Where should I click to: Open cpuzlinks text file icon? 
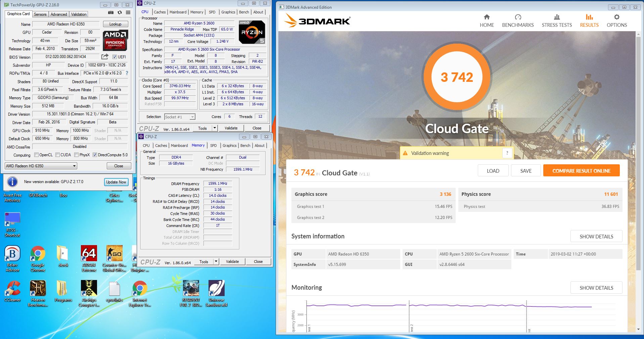[x=114, y=291]
